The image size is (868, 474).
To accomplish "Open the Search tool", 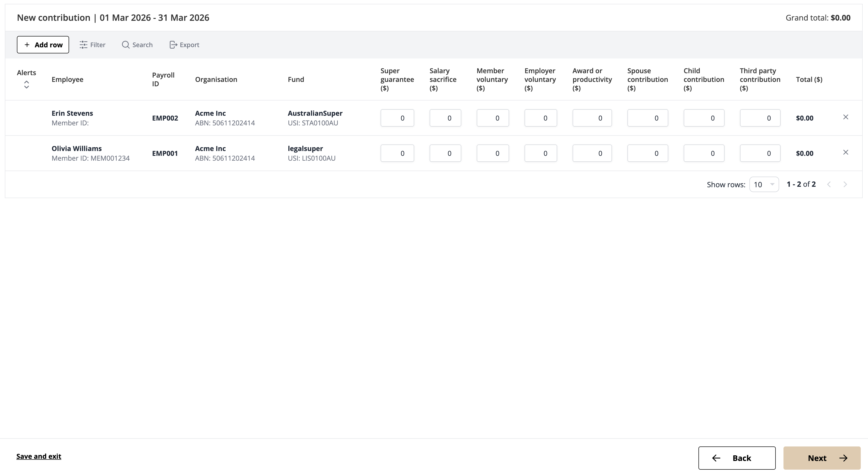I will (x=137, y=44).
